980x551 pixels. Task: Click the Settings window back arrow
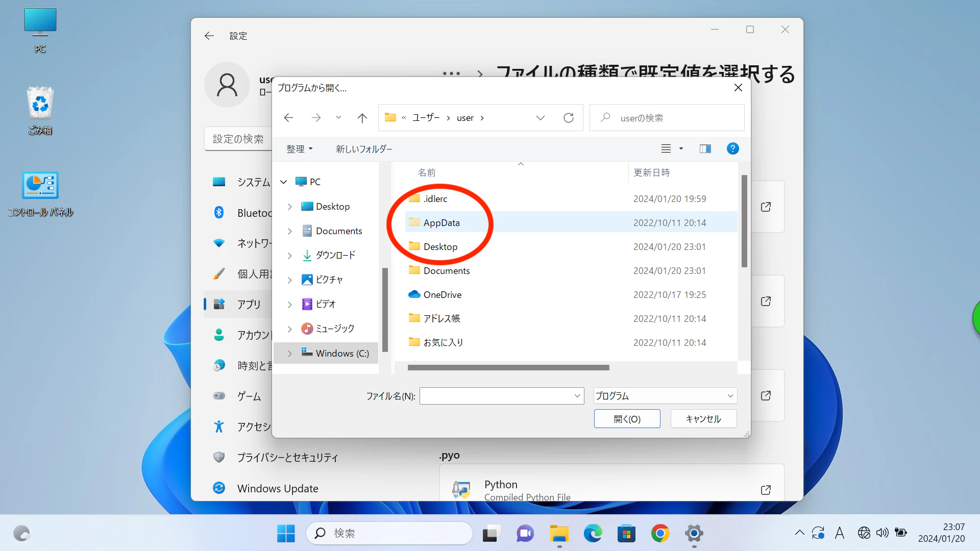coord(209,36)
